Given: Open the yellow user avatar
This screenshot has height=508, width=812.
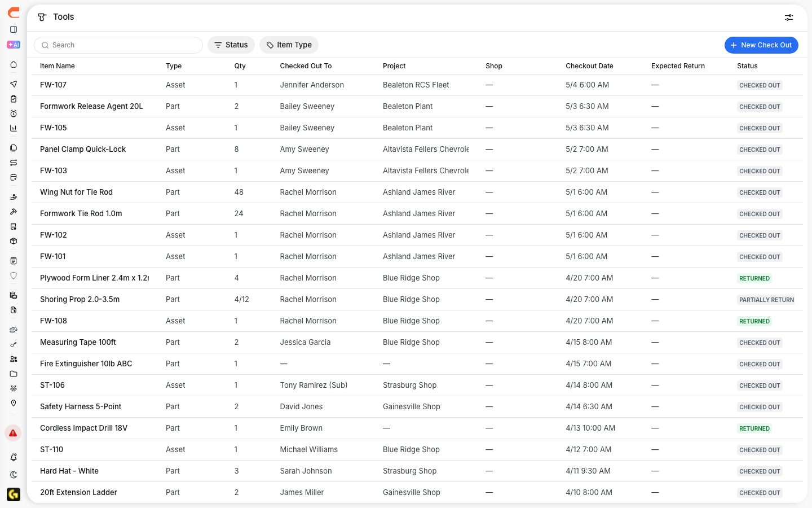Looking at the screenshot, I should click(x=14, y=494).
